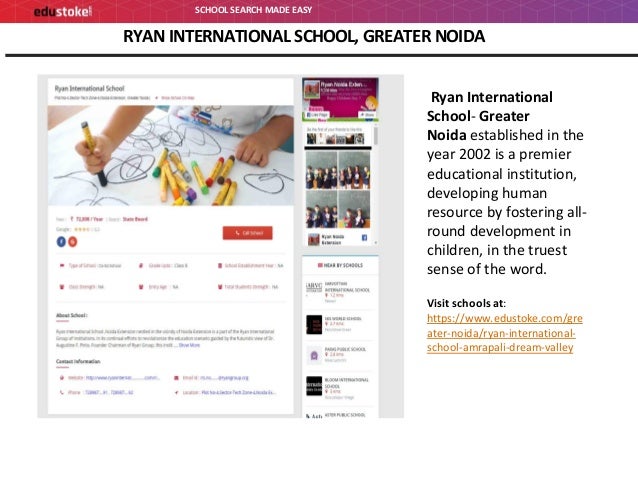638x479 pixels.
Task: Click the red Google Plus icon
Action: tap(72, 241)
